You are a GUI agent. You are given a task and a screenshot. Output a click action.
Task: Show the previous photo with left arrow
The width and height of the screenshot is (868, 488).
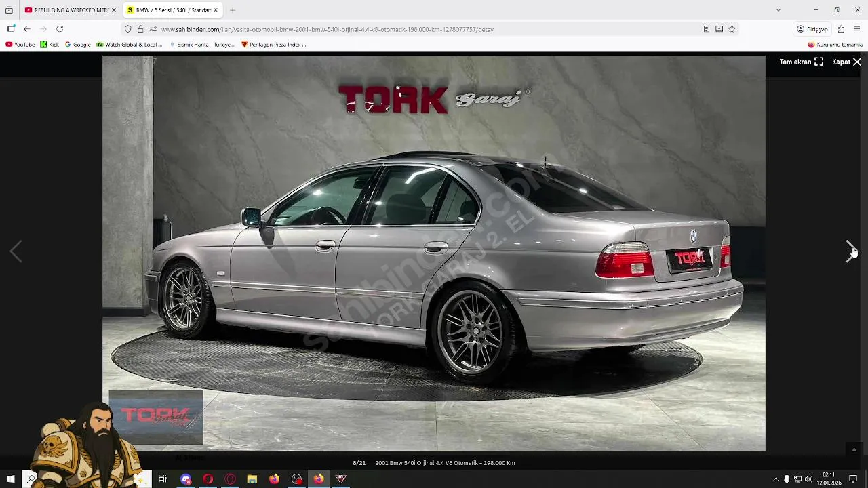[x=16, y=251]
